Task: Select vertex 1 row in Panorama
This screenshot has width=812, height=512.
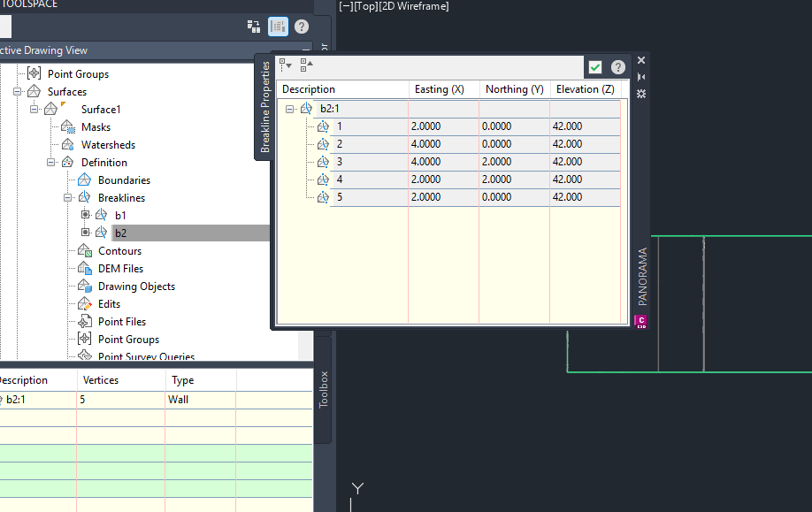Action: [x=475, y=126]
